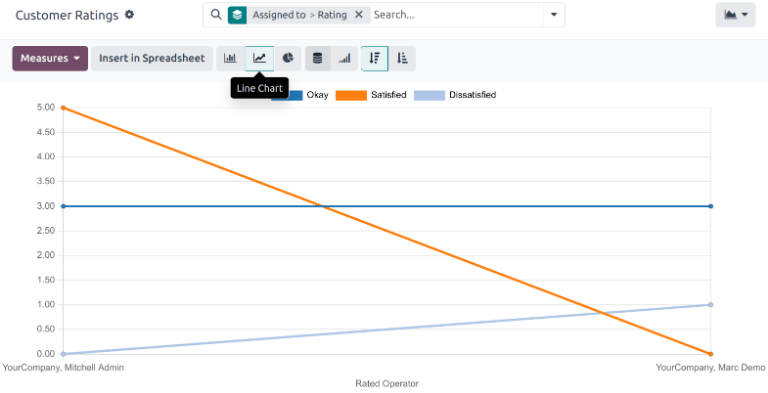Click the Satisfied data point at 5.00
The height and width of the screenshot is (393, 768).
[x=63, y=108]
